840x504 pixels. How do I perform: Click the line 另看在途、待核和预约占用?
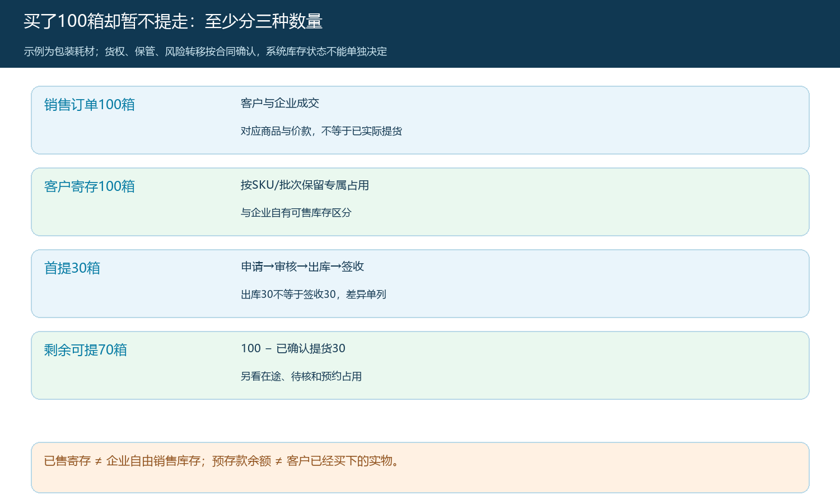coord(301,376)
